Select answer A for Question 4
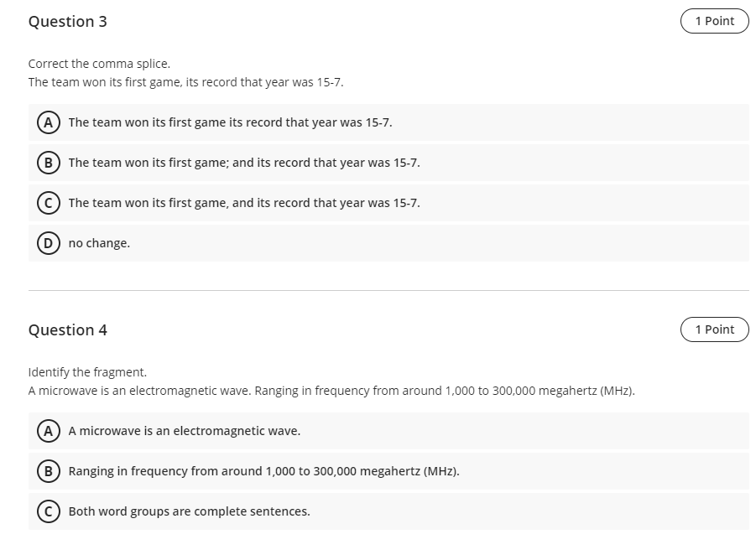The image size is (756, 555). [x=48, y=430]
